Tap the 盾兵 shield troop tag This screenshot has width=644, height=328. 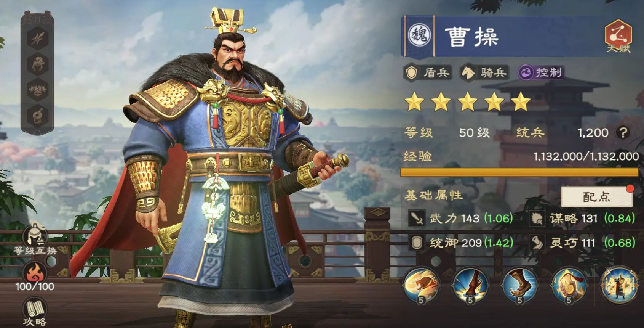(428, 72)
